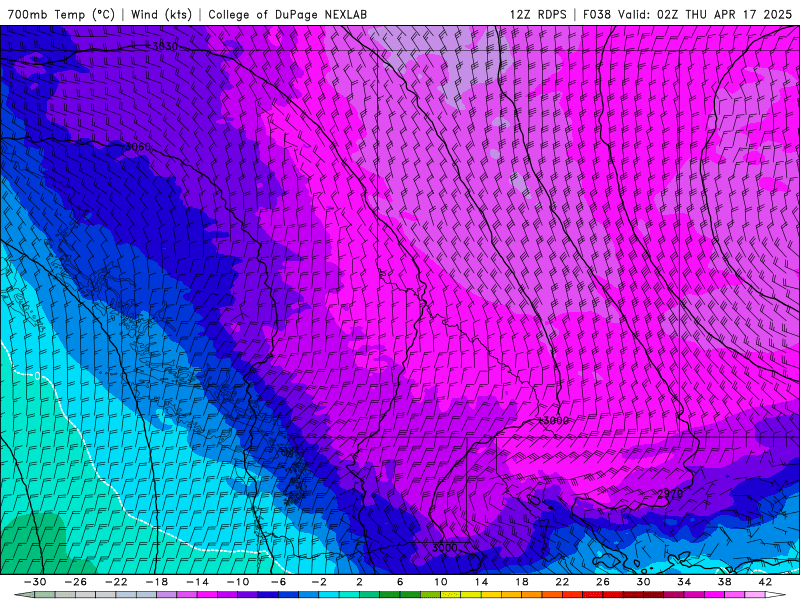The height and width of the screenshot is (600, 800).
Task: Click the '14' colorbar scale value
Action: (481, 582)
